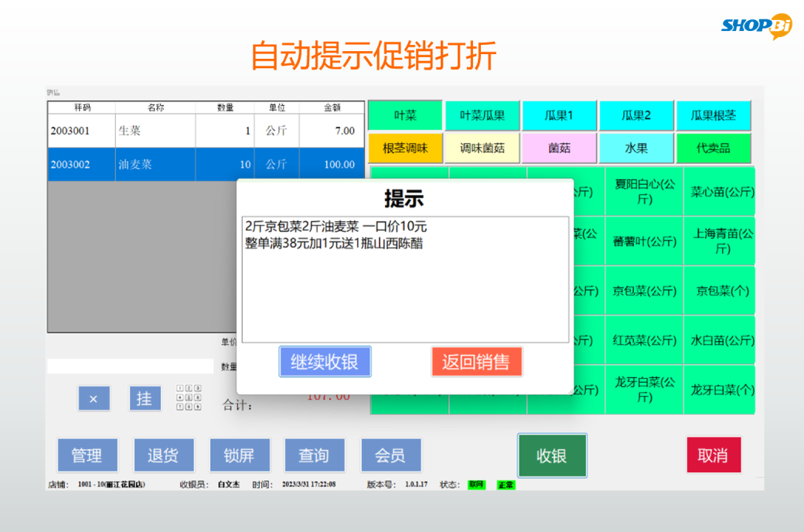Open the 代卖品 category tab
Screen dimensions: 804x532
713,148
